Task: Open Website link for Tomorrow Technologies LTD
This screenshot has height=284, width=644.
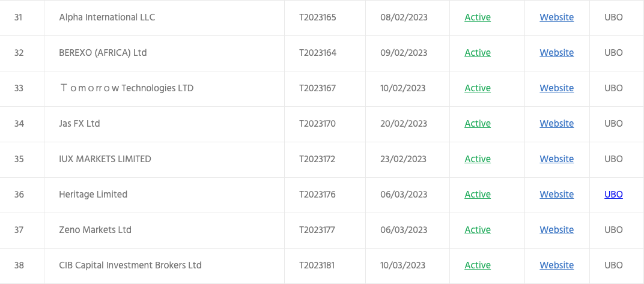Action: (556, 88)
